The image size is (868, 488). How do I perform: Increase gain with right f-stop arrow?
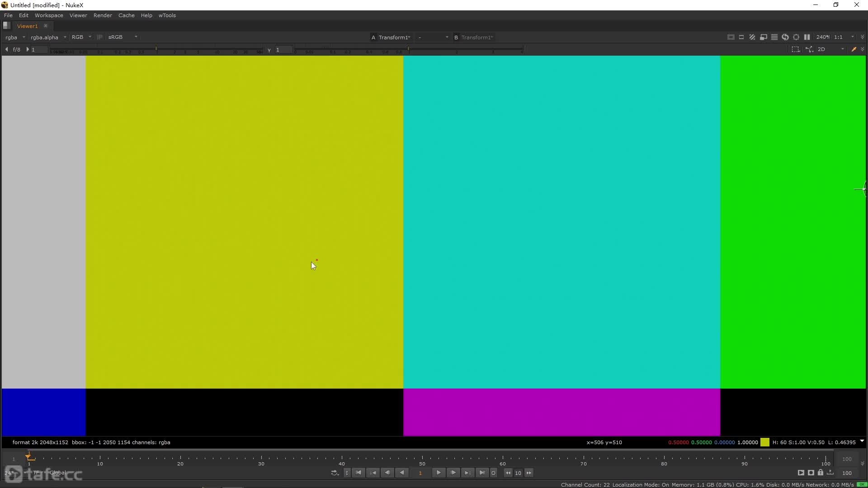click(28, 49)
